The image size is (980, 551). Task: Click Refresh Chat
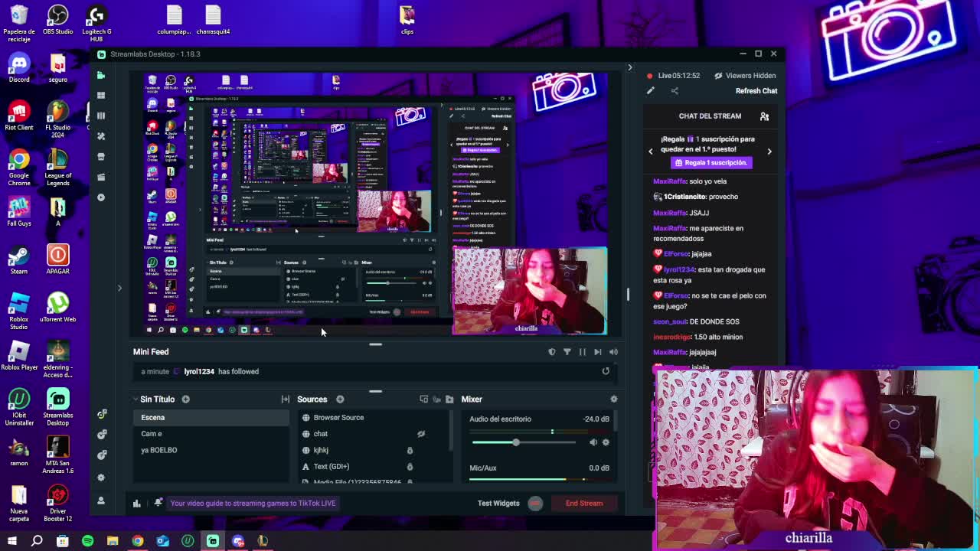pos(756,91)
